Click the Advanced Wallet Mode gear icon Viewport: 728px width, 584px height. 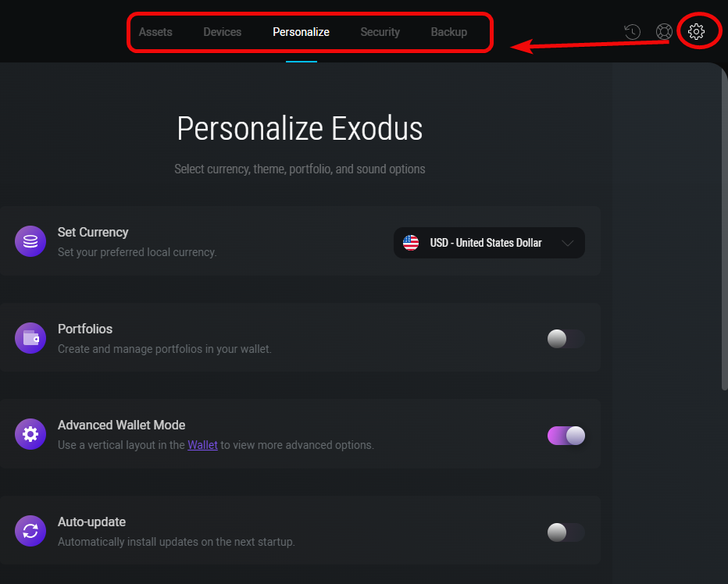pos(30,435)
